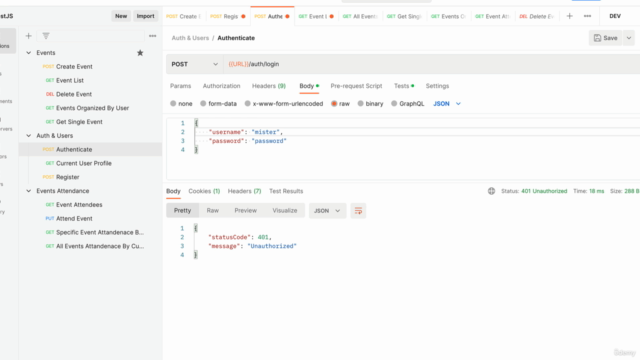This screenshot has height=360, width=640.
Task: Open JSON body format dropdown
Action: point(447,104)
